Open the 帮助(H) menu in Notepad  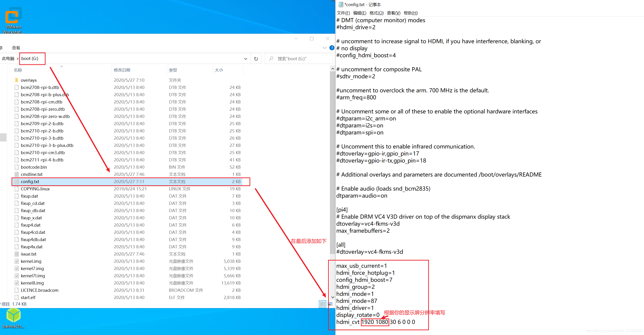pyautogui.click(x=411, y=13)
